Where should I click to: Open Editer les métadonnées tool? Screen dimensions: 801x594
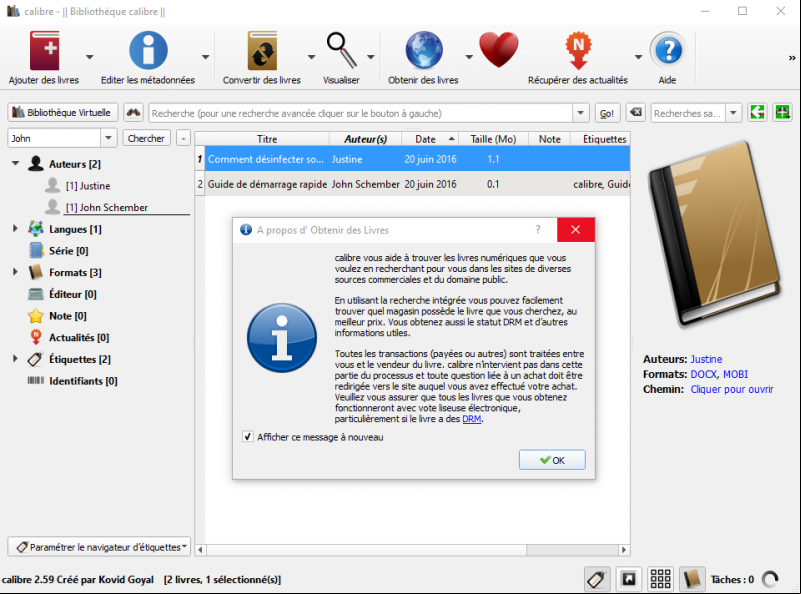tap(148, 51)
